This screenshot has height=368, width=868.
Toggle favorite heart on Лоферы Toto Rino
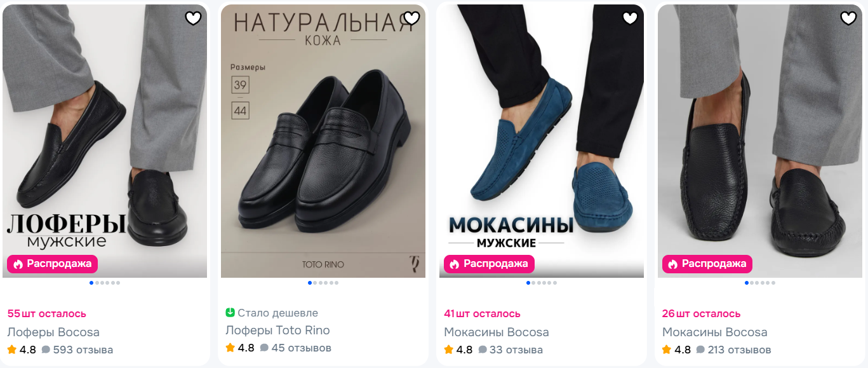click(411, 18)
